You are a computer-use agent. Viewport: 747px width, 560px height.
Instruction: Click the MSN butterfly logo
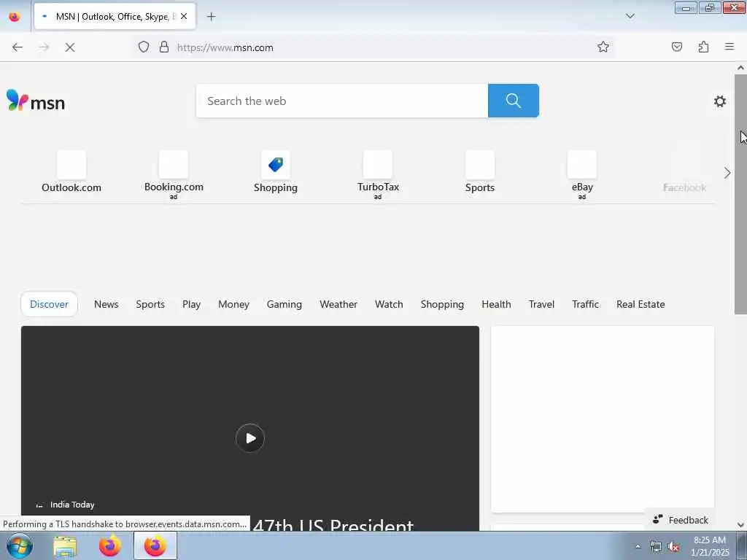click(x=36, y=101)
